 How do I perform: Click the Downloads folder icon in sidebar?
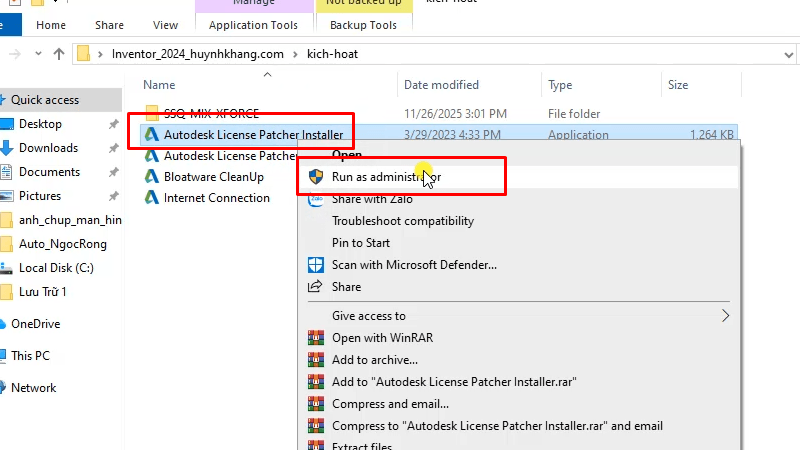point(8,148)
